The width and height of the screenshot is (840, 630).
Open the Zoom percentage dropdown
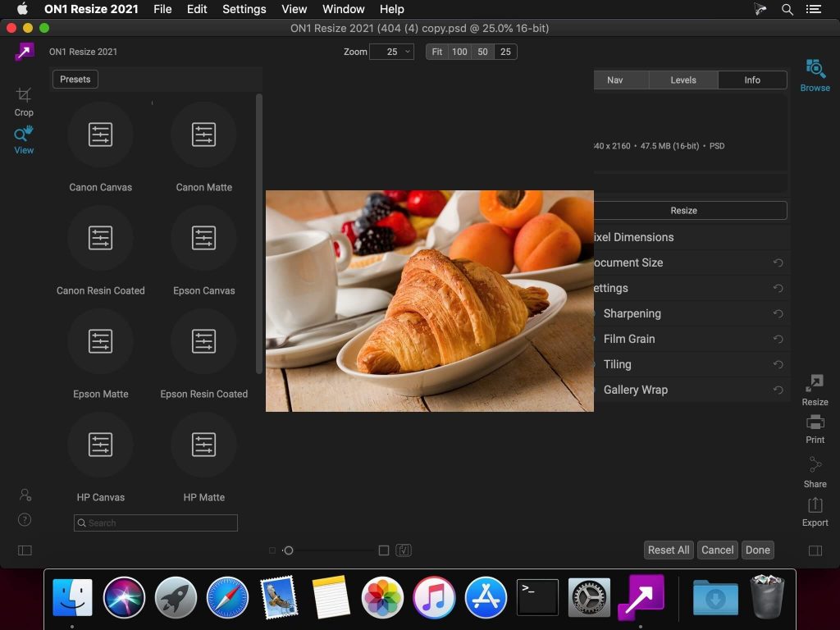391,51
